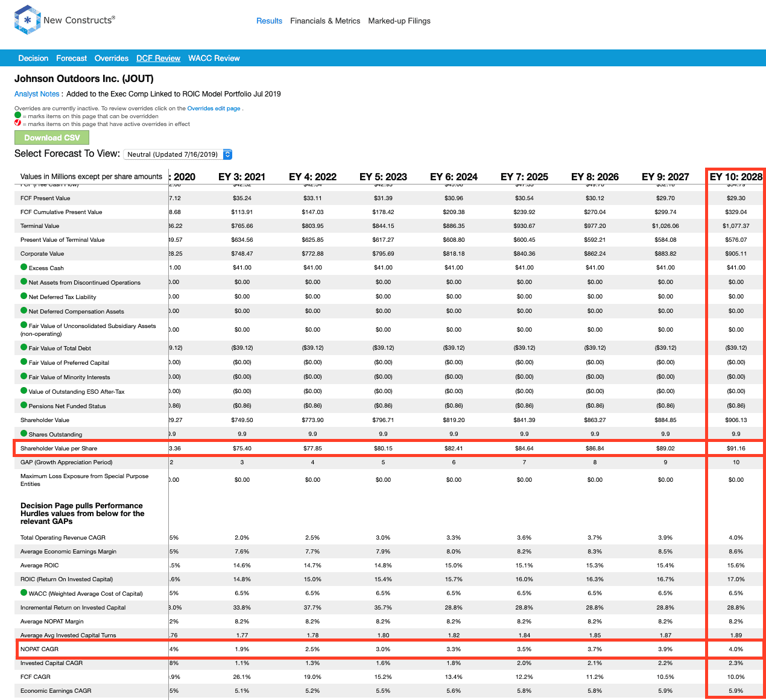Follow the Overrides edit page link
Viewport: 766px width, 700px height.
[214, 109]
